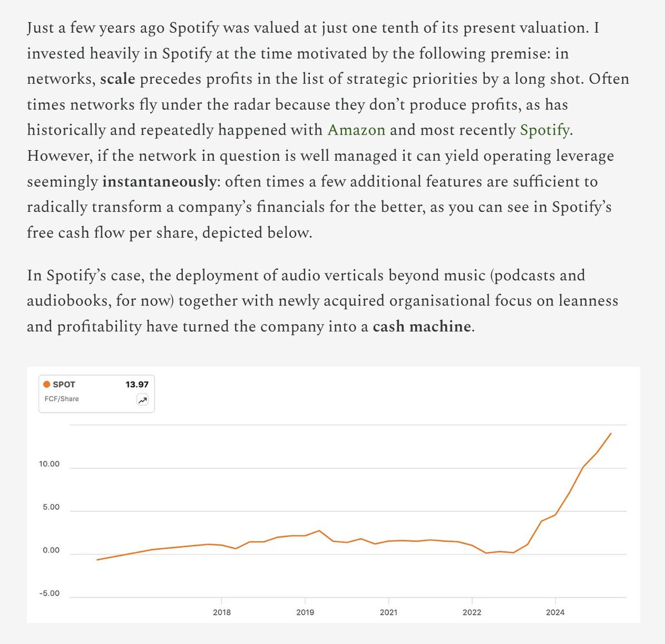
Task: Click the orange SPOT series dot
Action: pyautogui.click(x=47, y=384)
